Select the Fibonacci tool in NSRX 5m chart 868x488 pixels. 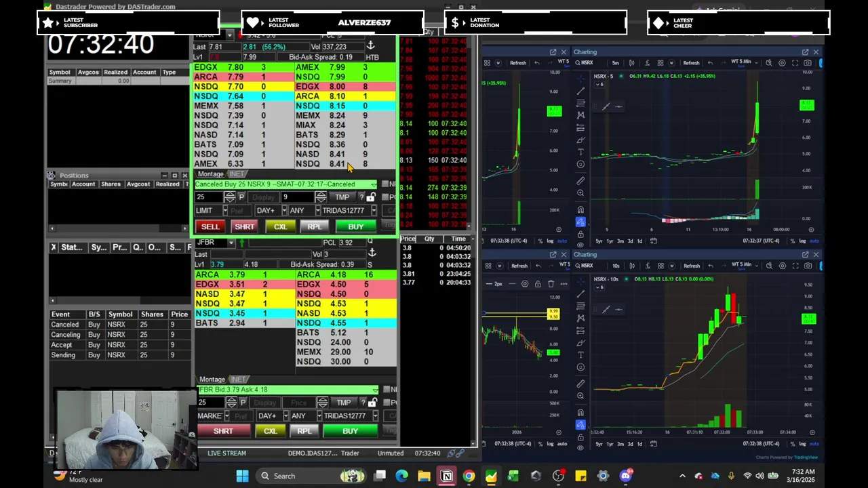pyautogui.click(x=580, y=103)
